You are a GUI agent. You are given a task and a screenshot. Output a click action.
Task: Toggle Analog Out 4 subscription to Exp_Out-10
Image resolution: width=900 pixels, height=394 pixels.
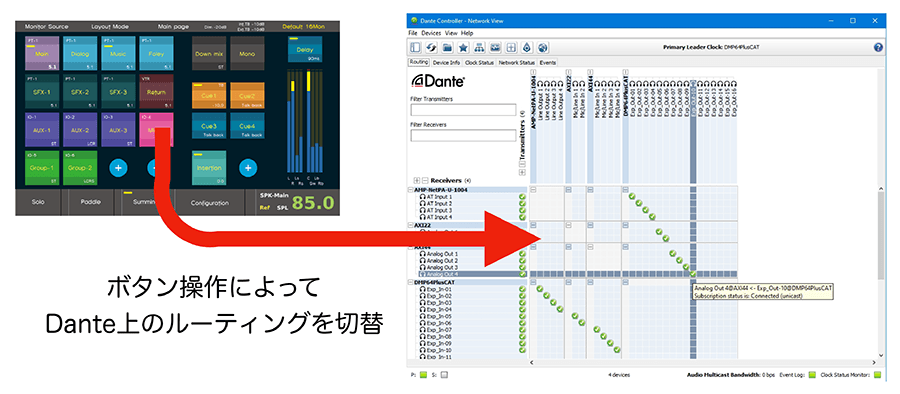[x=693, y=274]
